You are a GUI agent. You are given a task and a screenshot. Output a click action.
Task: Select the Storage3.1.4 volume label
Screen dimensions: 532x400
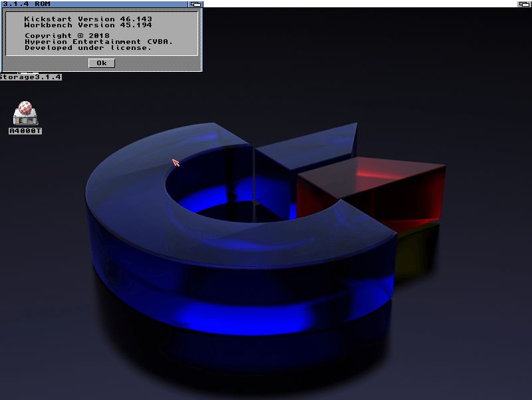31,77
